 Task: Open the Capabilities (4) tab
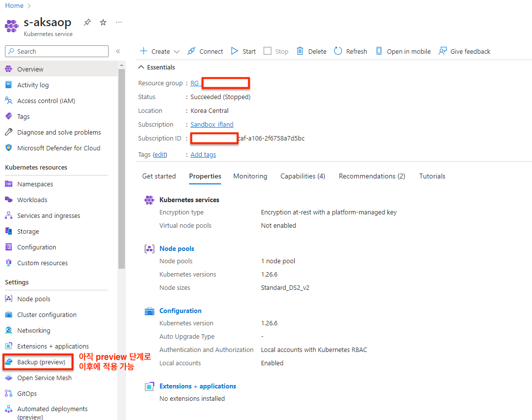[x=303, y=176]
